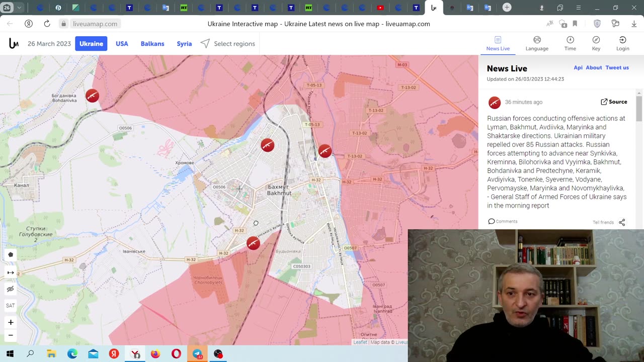
Task: Switch to Ukraine region tab
Action: tap(91, 44)
